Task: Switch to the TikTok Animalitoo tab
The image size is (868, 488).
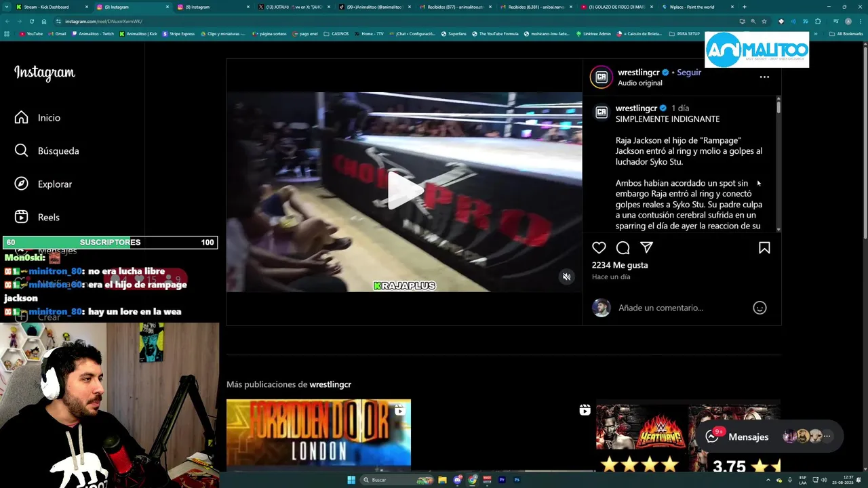Action: (373, 7)
